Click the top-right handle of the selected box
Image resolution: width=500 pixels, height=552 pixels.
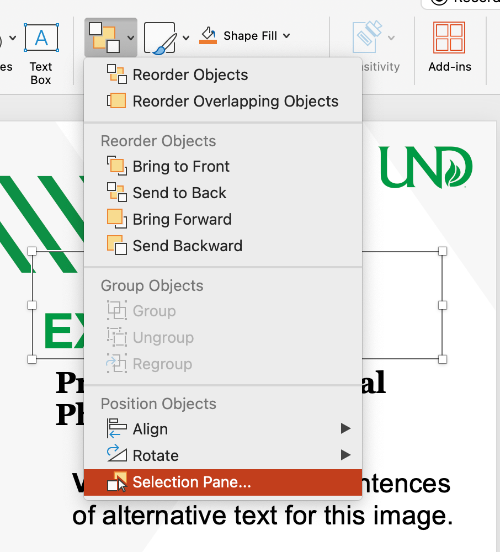[x=443, y=251]
